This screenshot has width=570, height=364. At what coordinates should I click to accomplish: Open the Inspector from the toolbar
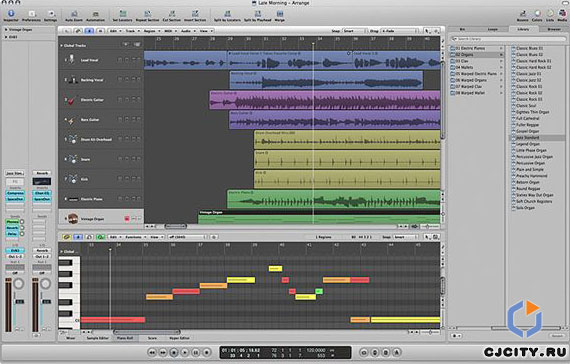11,15
